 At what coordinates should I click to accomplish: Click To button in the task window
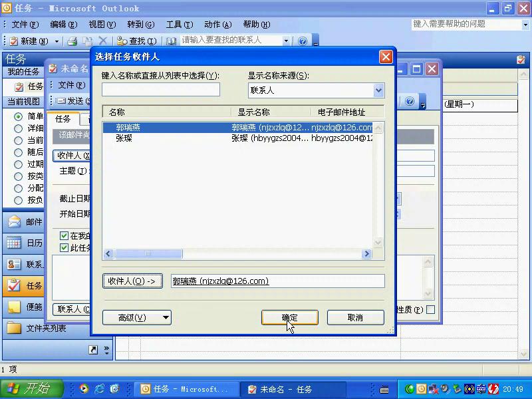[72, 156]
